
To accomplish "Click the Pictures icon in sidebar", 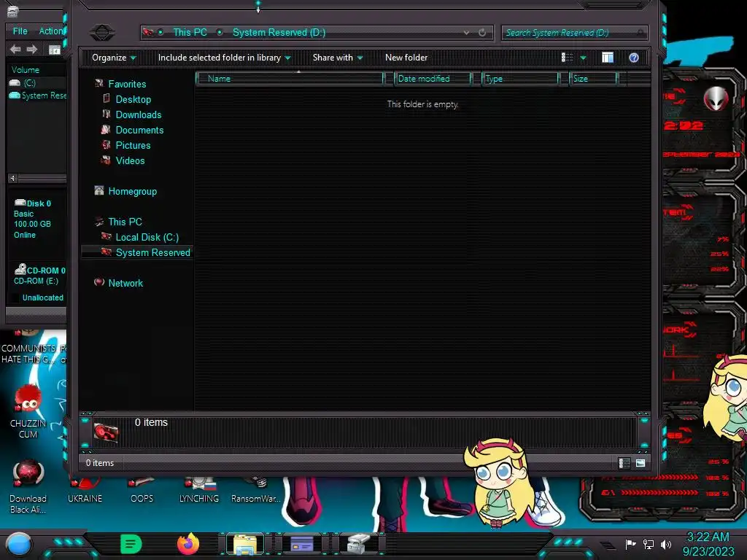I will click(107, 145).
